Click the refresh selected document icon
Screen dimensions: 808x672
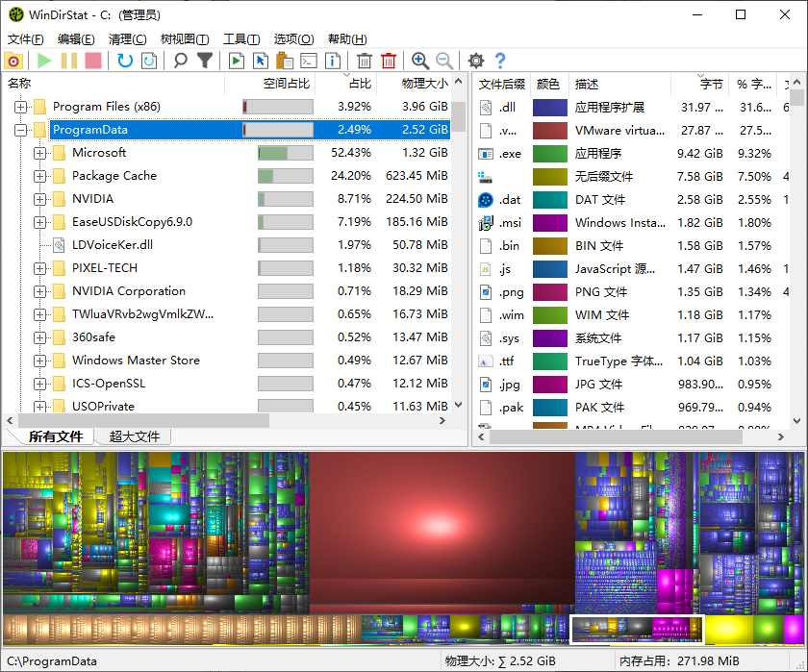(149, 61)
